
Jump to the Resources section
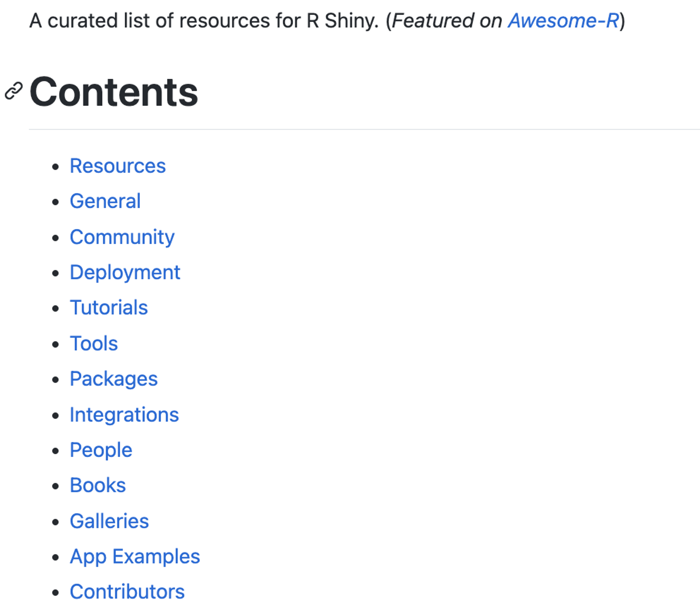pyautogui.click(x=118, y=166)
